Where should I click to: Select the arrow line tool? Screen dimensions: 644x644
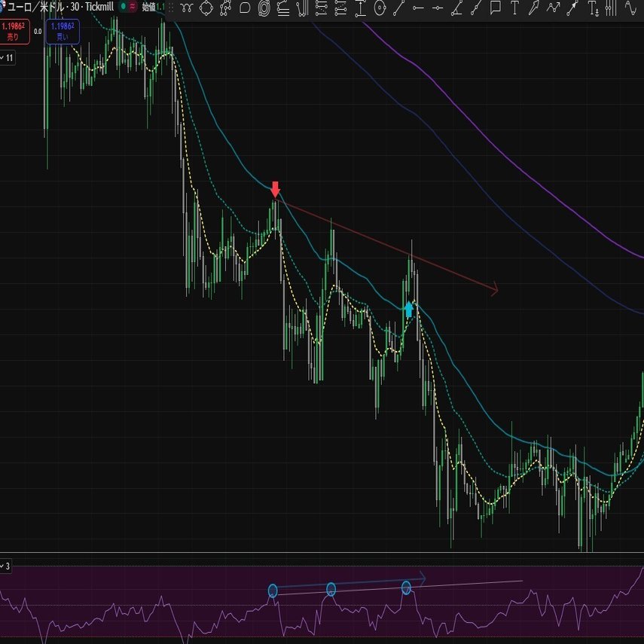pos(572,8)
